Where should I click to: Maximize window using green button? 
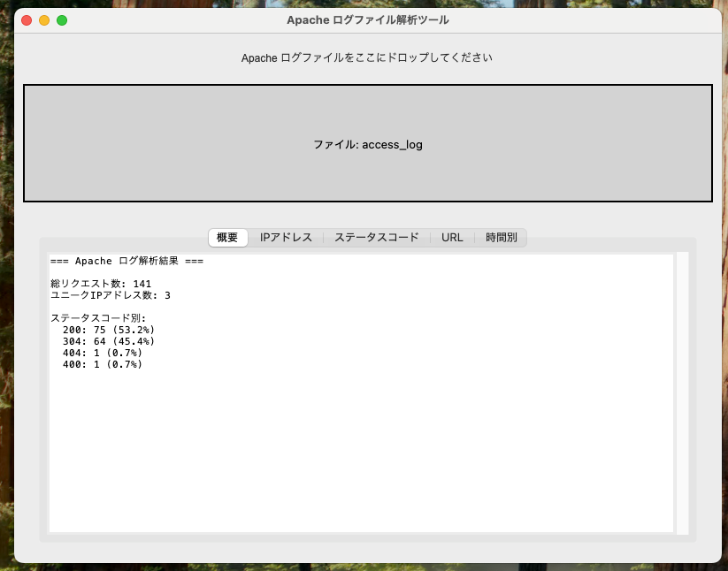point(62,20)
